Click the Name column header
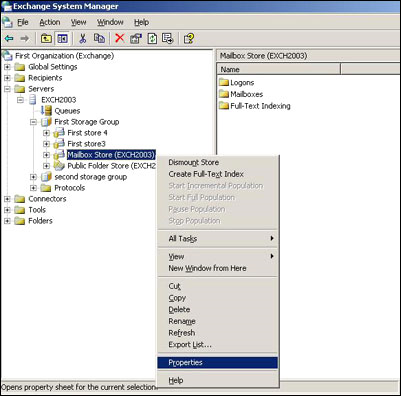This screenshot has width=401, height=396. (x=279, y=69)
